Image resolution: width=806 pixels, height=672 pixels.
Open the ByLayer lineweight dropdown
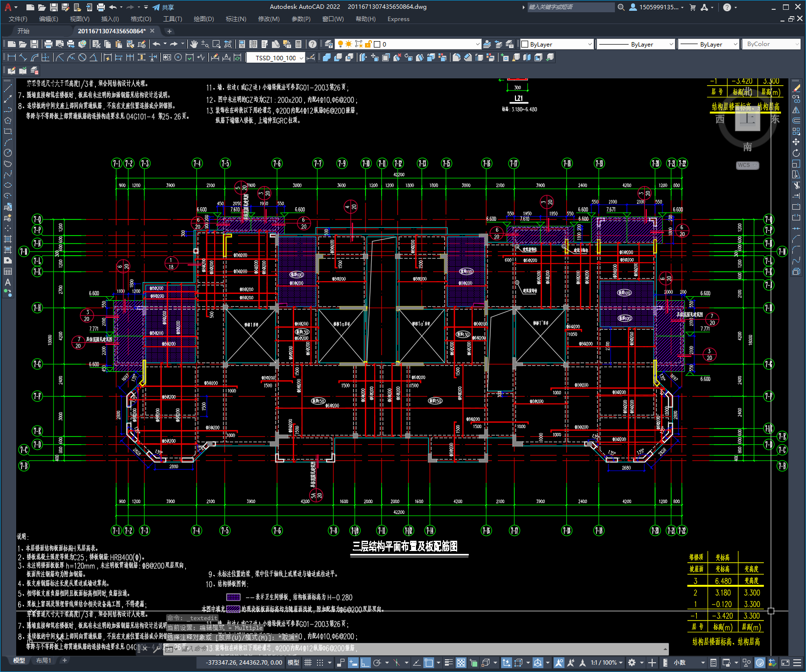(x=709, y=44)
